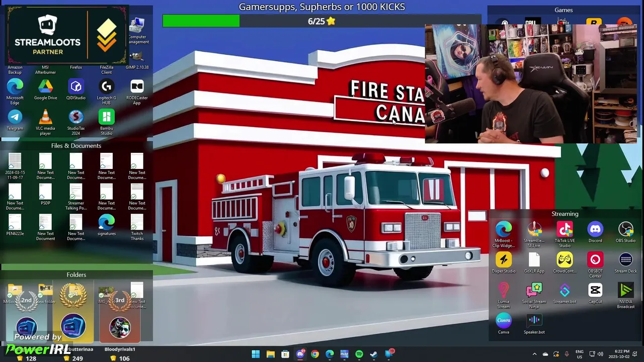Open Streamer Talking Points document

tap(76, 197)
